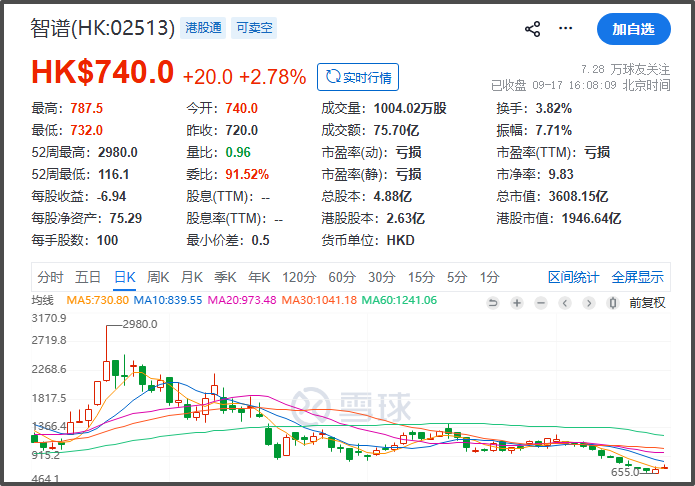Zoom out the chart with minus icon
Screen dimensions: 695x486
pyautogui.click(x=541, y=303)
